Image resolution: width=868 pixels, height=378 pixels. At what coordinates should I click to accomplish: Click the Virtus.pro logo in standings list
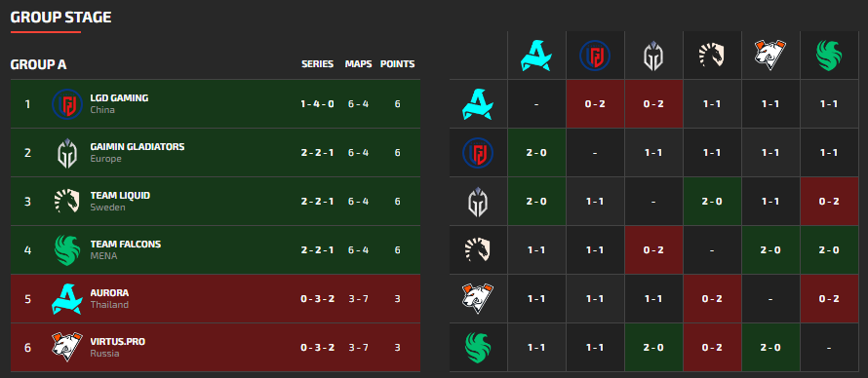point(67,347)
